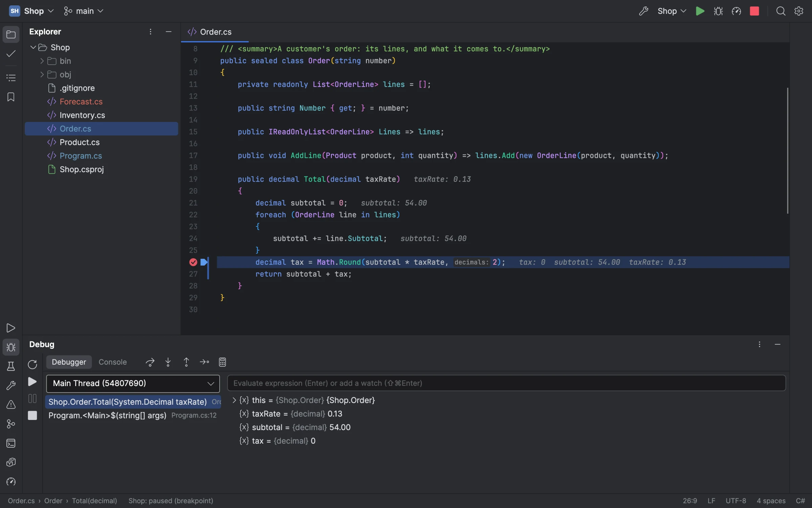The width and height of the screenshot is (812, 508).
Task: Open the Build tools sidebar icon
Action: click(11, 385)
